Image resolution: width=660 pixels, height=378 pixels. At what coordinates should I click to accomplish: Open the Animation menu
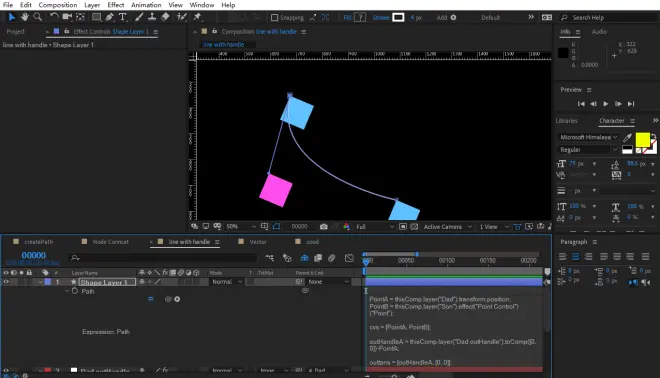tap(146, 5)
